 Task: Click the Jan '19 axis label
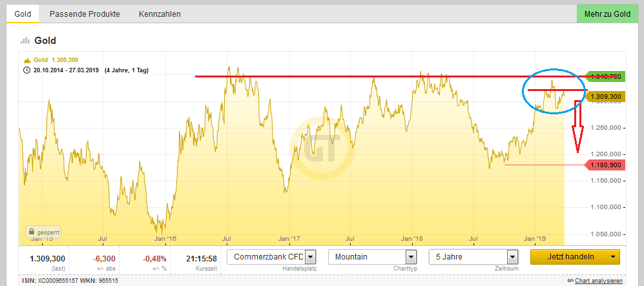point(535,238)
